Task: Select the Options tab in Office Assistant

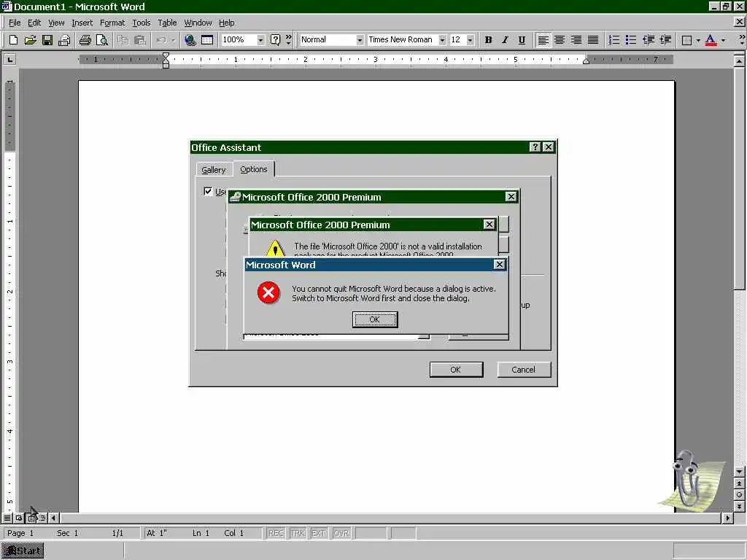Action: point(253,169)
